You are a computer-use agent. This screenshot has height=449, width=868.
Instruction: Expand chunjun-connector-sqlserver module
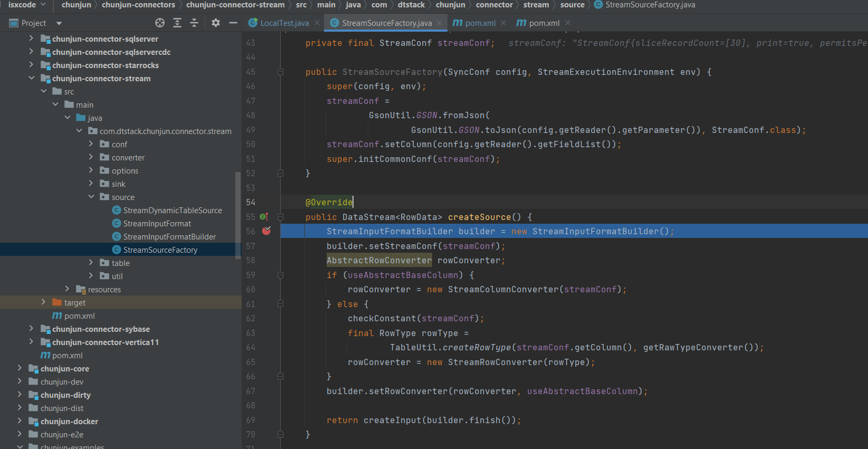pos(31,39)
